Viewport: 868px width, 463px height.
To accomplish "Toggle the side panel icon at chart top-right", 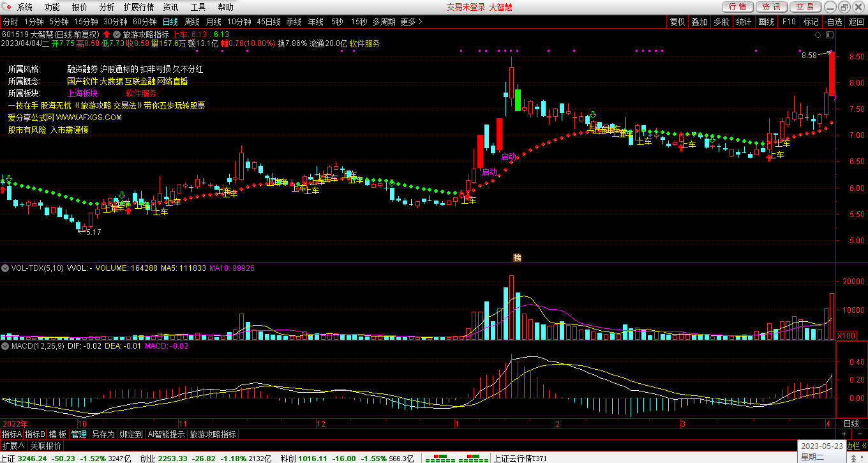I will (829, 34).
